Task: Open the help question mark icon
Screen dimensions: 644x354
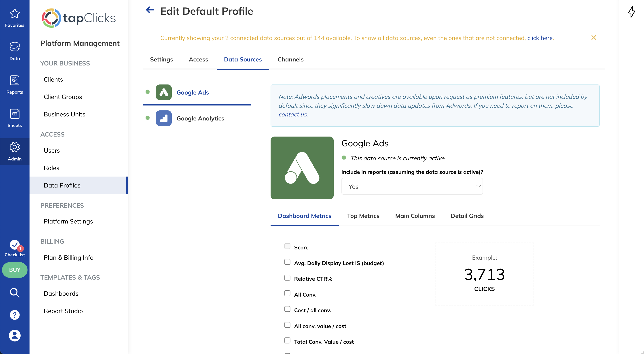Action: point(15,315)
